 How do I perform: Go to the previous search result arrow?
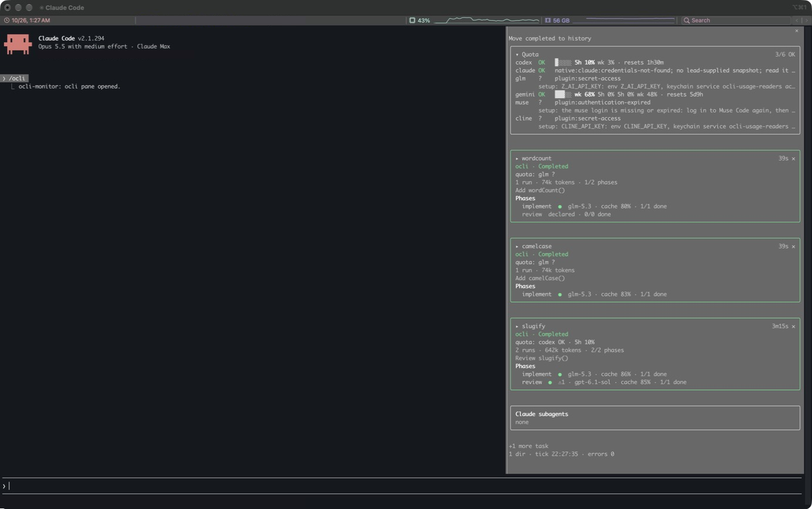pyautogui.click(x=797, y=21)
